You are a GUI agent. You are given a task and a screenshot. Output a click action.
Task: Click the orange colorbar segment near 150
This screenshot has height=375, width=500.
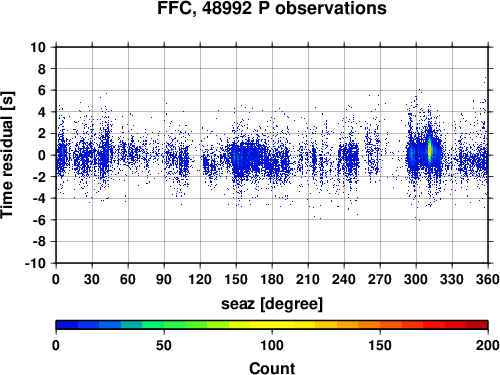tap(380, 325)
